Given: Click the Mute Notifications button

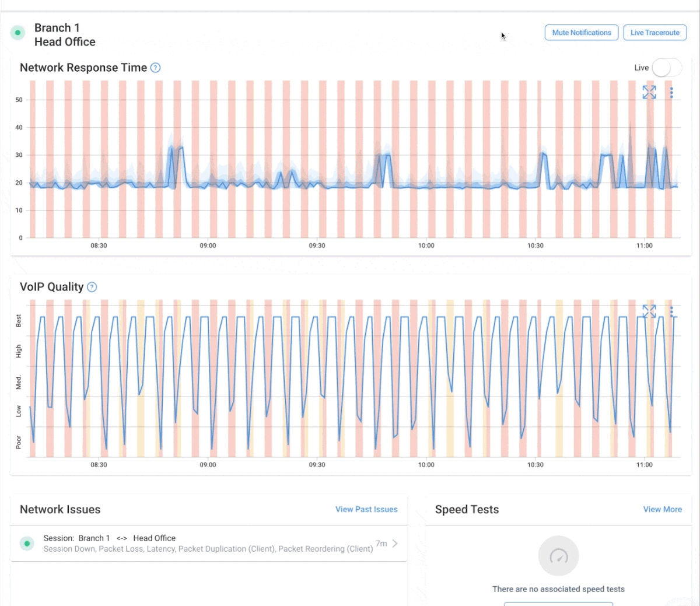Looking at the screenshot, I should (x=581, y=33).
